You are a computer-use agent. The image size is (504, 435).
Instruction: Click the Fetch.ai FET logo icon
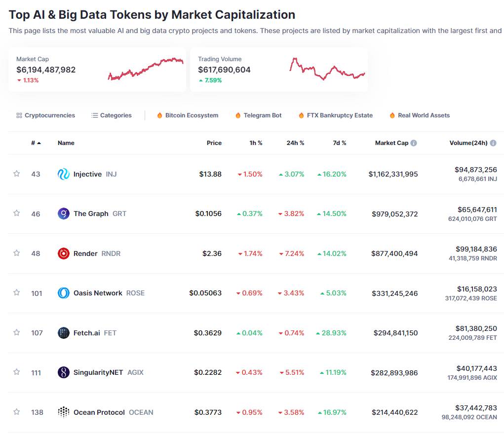coord(63,332)
